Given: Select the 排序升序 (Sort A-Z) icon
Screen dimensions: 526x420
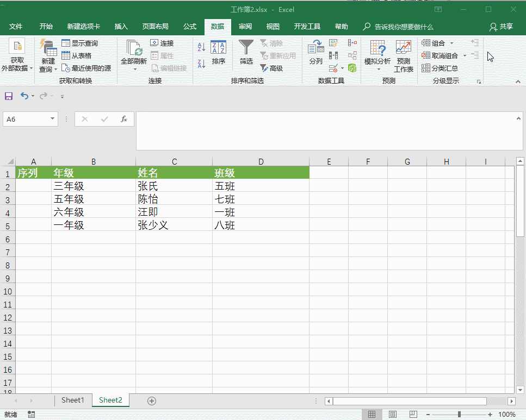Looking at the screenshot, I should 200,47.
